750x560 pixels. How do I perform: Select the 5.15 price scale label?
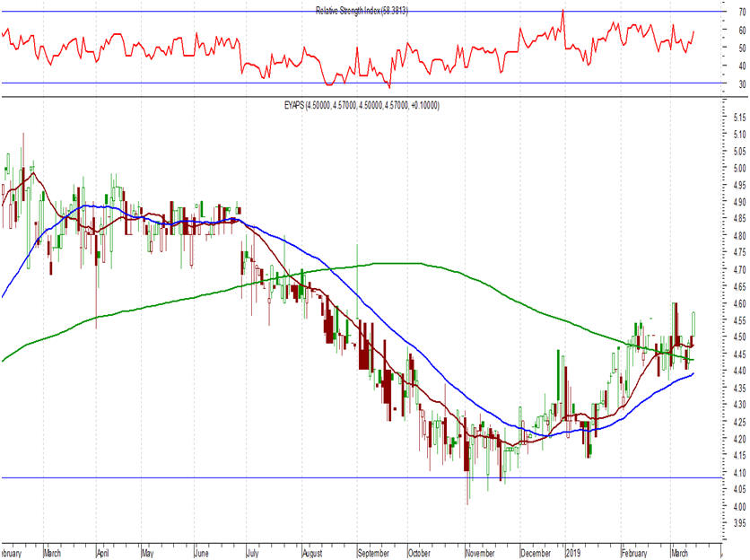point(739,118)
